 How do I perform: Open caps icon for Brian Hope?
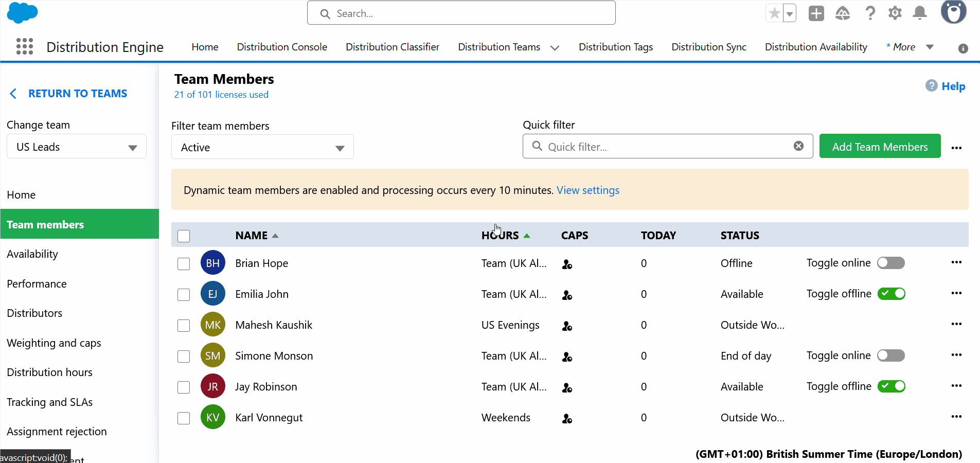(x=567, y=264)
